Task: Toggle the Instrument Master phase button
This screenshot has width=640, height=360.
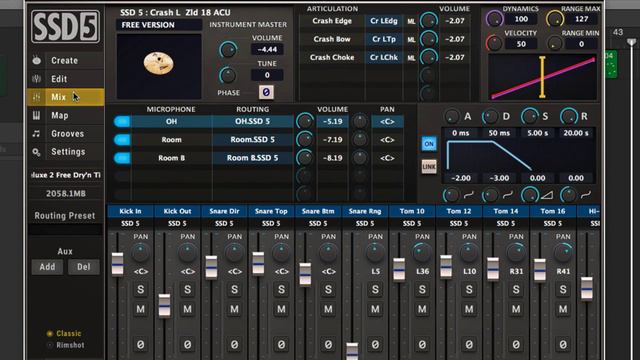Action: point(266,92)
